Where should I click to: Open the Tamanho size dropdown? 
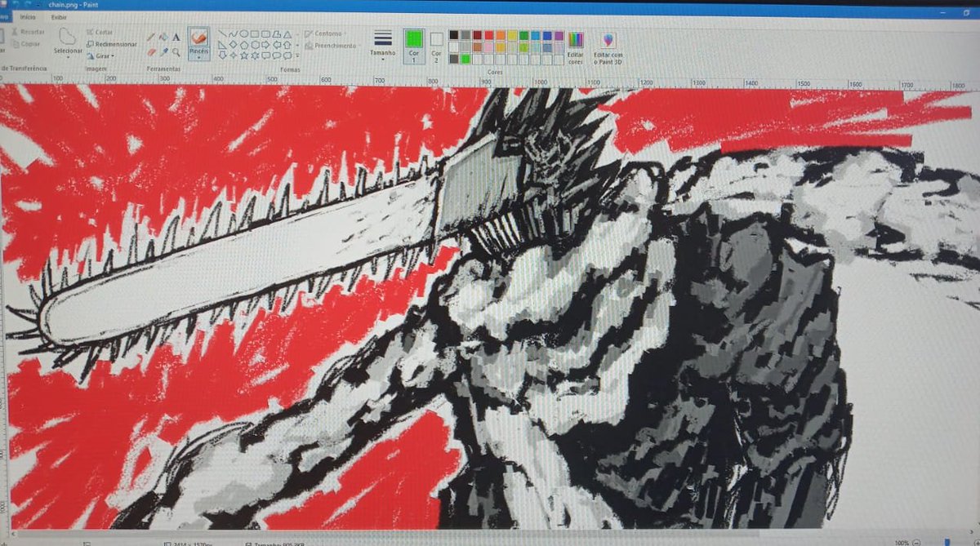click(383, 44)
